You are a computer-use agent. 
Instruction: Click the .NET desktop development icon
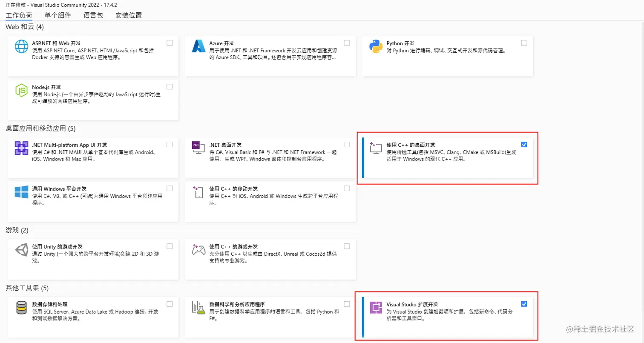[199, 148]
